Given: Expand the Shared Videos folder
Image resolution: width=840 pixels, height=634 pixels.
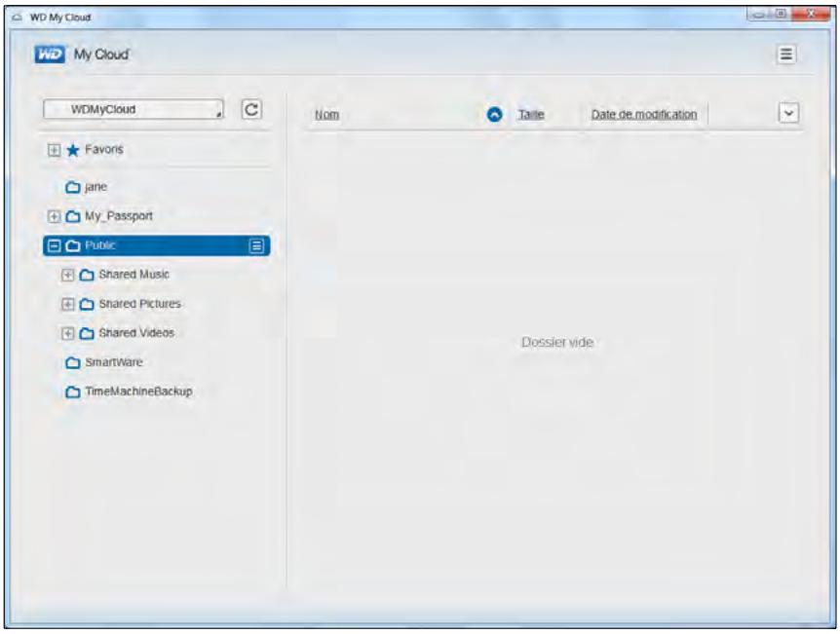Looking at the screenshot, I should (67, 334).
